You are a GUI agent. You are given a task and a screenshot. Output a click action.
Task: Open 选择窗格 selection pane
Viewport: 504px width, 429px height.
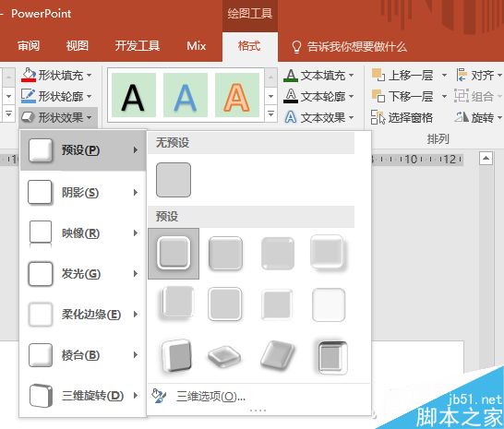pos(402,117)
